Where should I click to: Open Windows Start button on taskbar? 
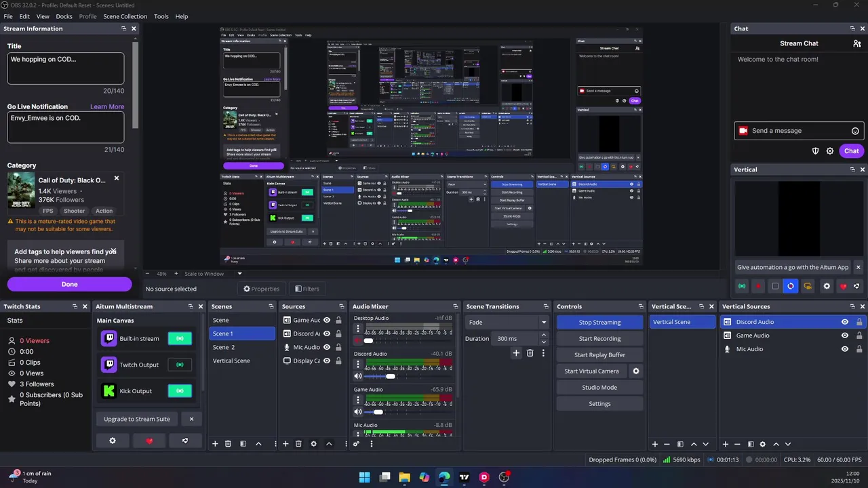click(x=365, y=477)
